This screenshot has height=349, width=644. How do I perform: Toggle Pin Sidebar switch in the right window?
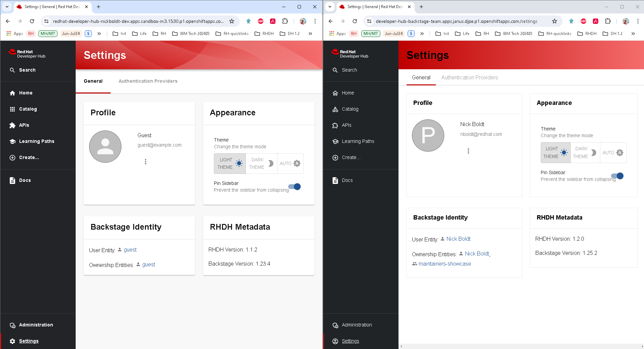click(617, 176)
